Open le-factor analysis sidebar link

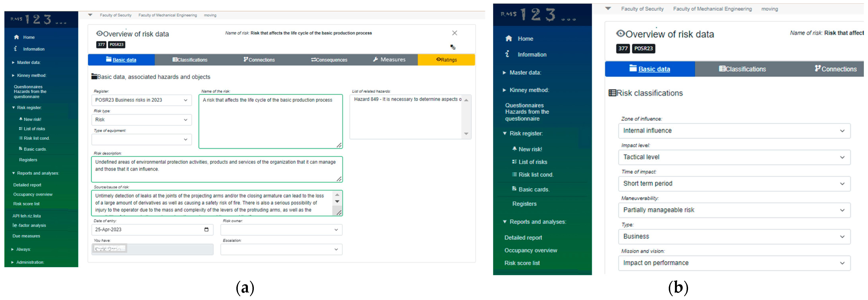(29, 225)
